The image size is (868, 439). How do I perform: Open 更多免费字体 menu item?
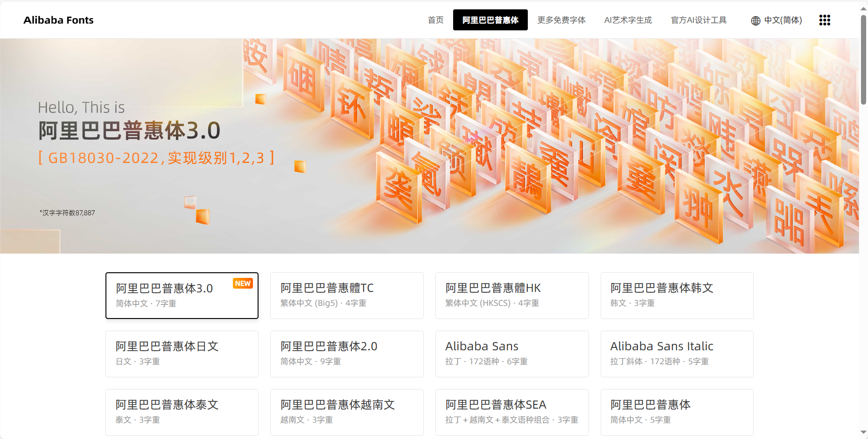click(x=561, y=20)
